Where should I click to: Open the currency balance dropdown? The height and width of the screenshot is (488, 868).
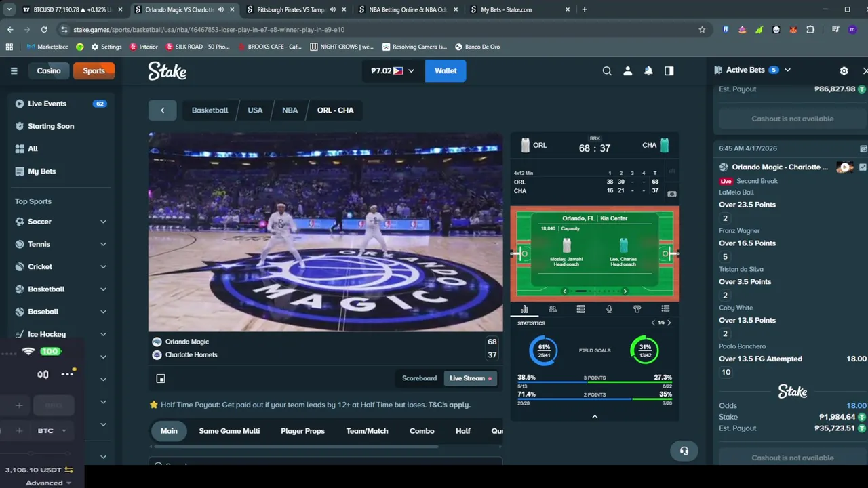tap(393, 70)
